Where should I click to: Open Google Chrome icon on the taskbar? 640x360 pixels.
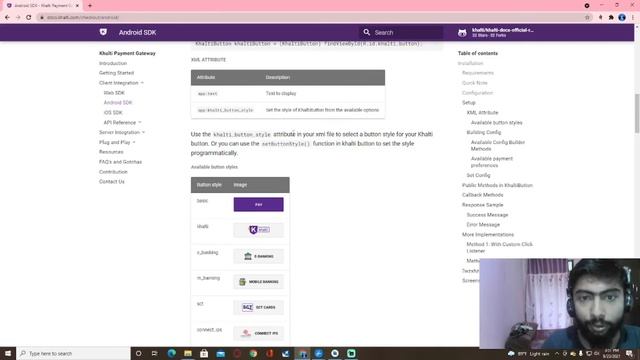(x=253, y=353)
